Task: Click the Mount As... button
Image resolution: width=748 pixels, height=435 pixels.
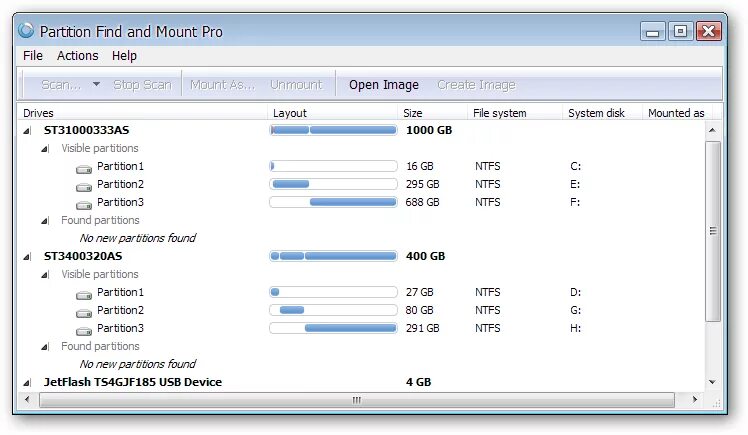Action: pyautogui.click(x=222, y=85)
